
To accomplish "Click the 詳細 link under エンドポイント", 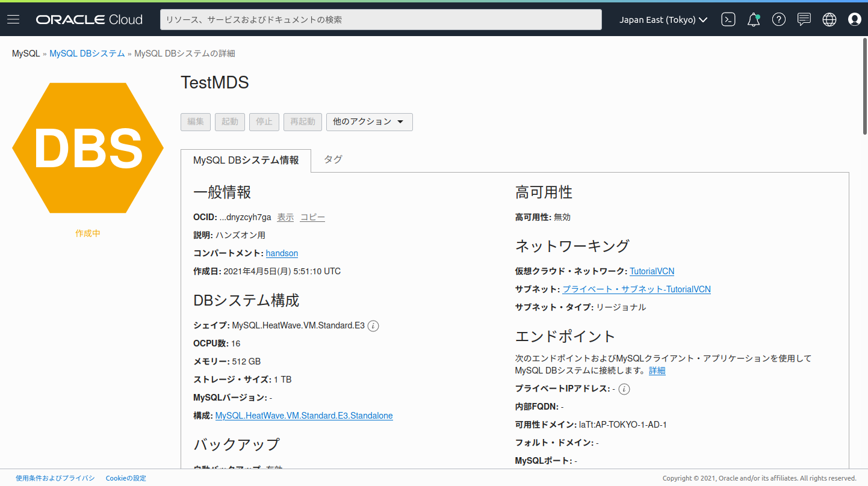I will [x=657, y=371].
